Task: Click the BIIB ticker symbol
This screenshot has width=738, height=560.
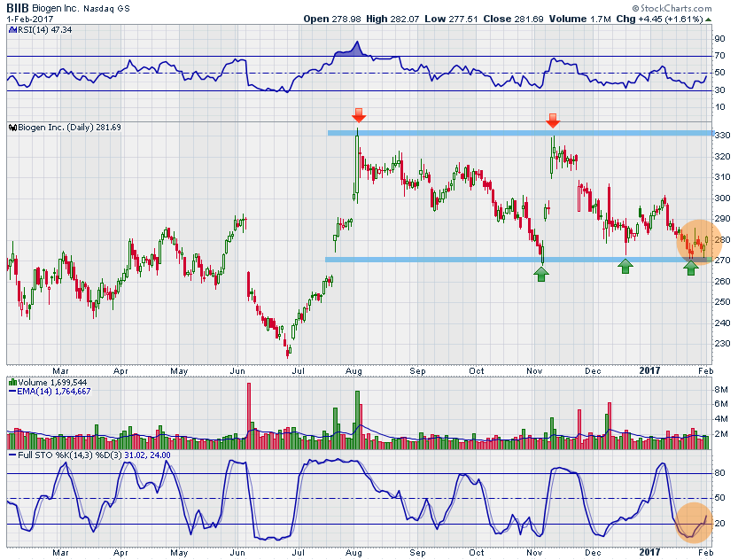Action: (x=18, y=8)
